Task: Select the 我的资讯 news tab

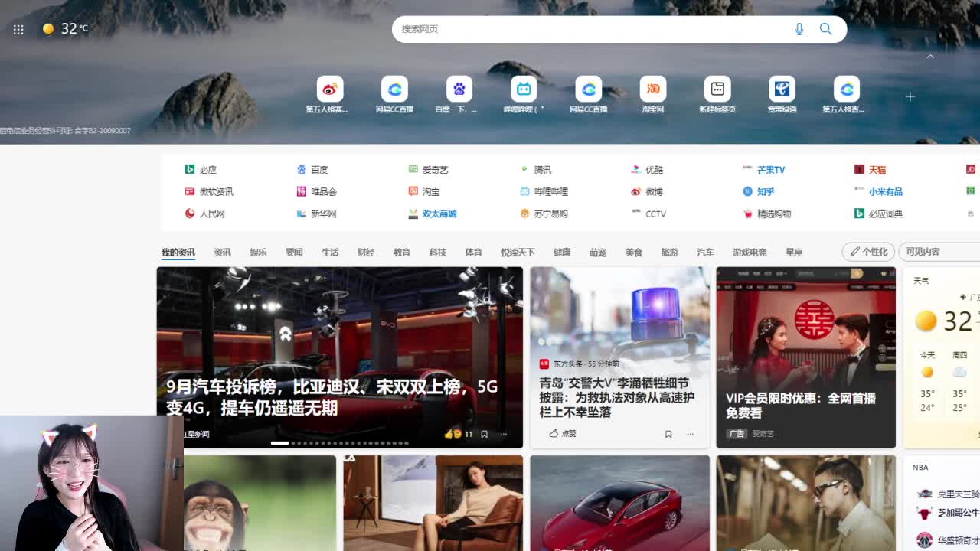Action: (178, 252)
